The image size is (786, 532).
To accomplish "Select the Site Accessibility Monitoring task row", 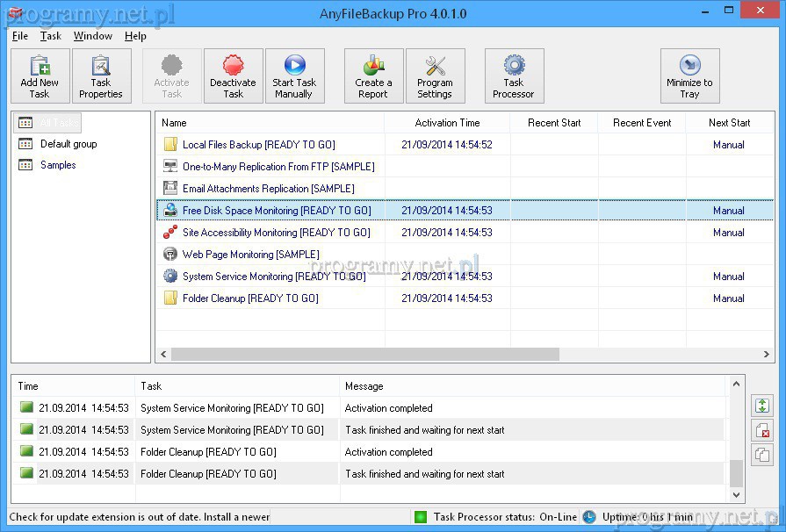I will pos(276,233).
